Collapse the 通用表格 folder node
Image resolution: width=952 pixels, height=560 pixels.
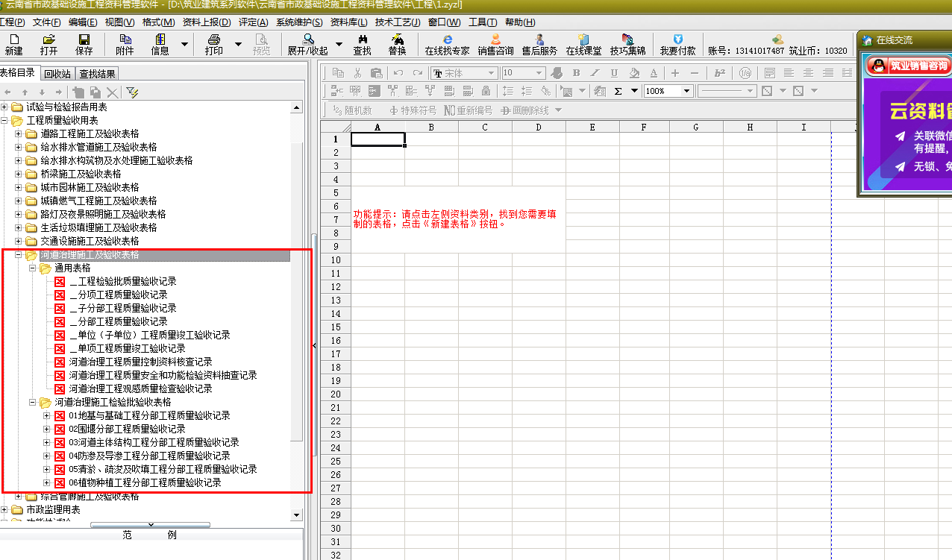click(33, 268)
